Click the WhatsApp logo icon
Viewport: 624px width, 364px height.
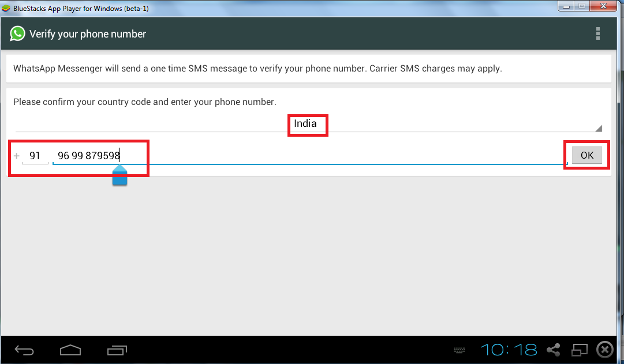[x=17, y=34]
